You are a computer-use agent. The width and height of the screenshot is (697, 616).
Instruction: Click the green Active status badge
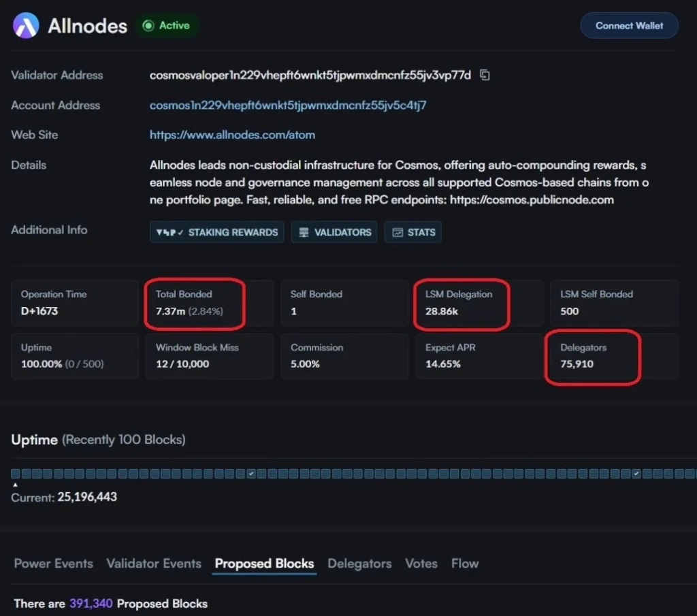coord(167,26)
